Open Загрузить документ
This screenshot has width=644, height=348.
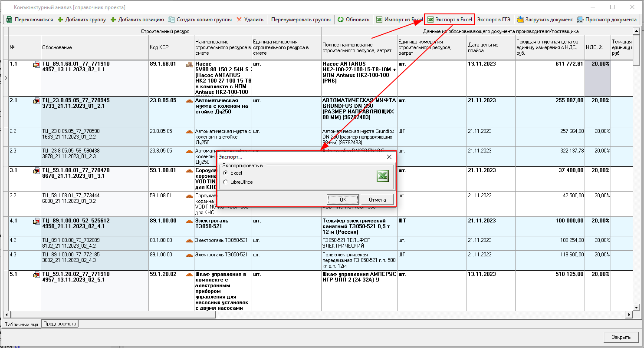coord(545,20)
